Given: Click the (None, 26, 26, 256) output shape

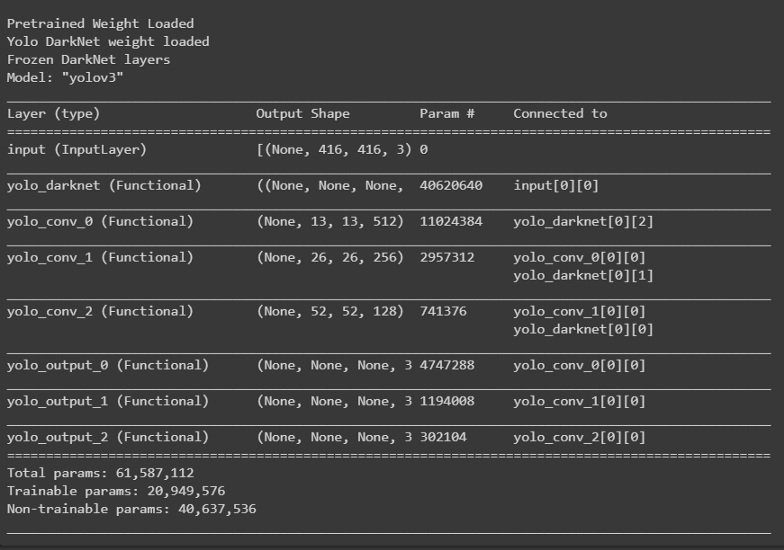Looking at the screenshot, I should [x=330, y=258].
